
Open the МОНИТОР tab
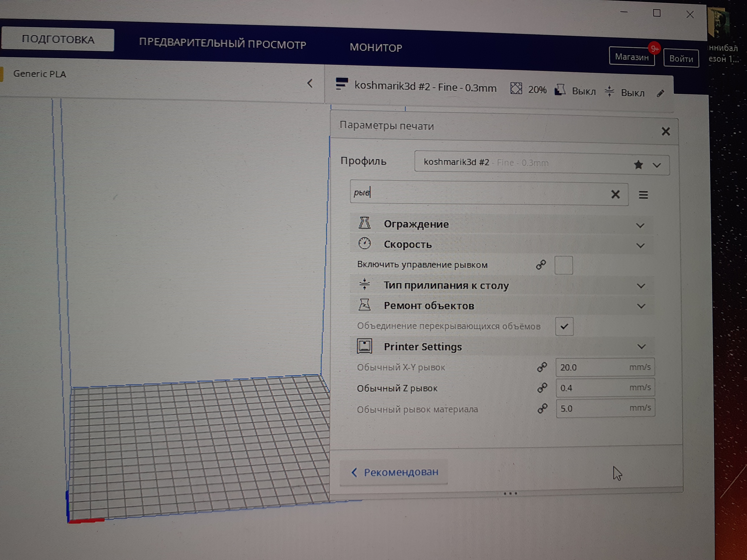(x=375, y=48)
